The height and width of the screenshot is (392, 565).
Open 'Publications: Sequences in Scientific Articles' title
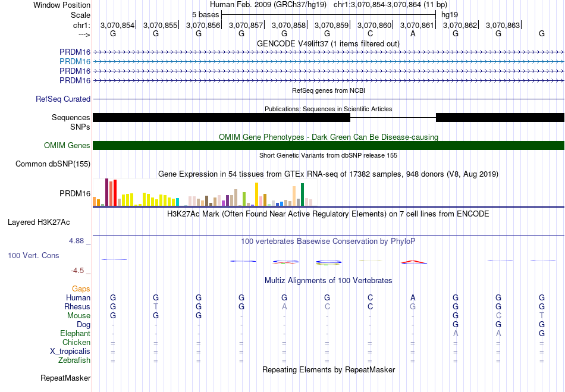click(x=328, y=109)
